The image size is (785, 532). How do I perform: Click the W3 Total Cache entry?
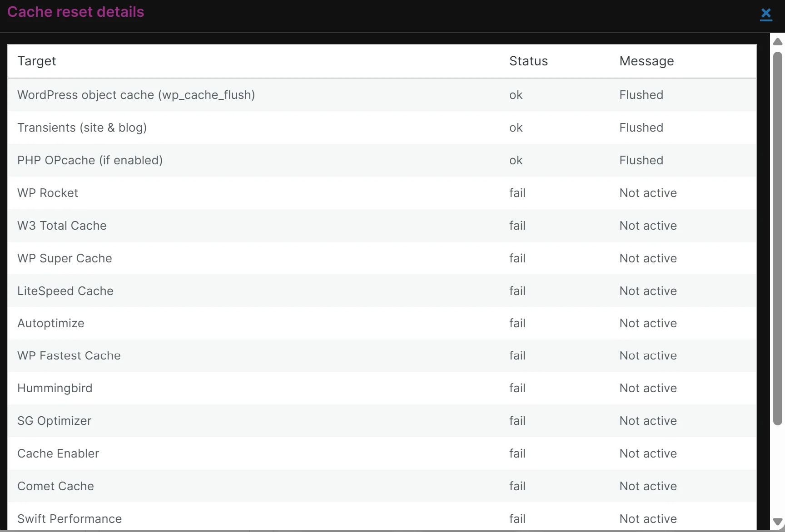[x=62, y=226]
